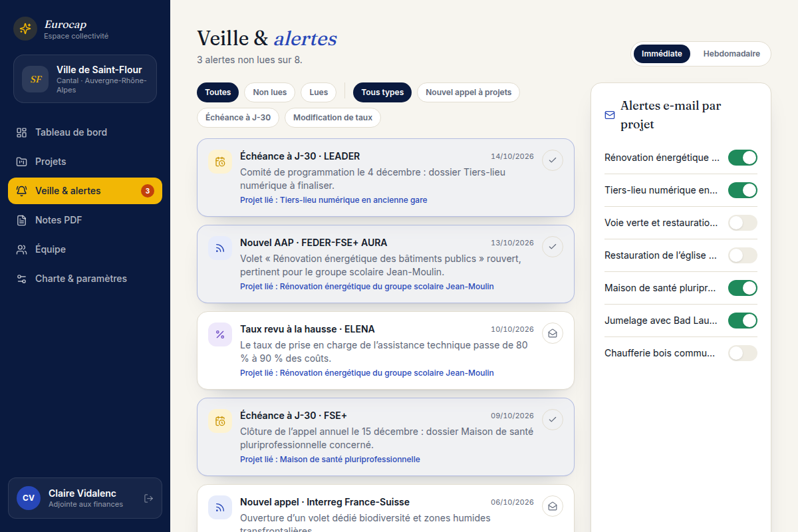Click the text '3 alertes non lues sur 8.'

(249, 60)
